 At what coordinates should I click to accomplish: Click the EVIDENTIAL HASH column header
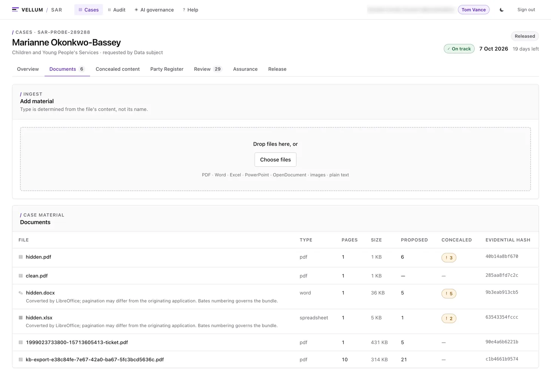(508, 240)
